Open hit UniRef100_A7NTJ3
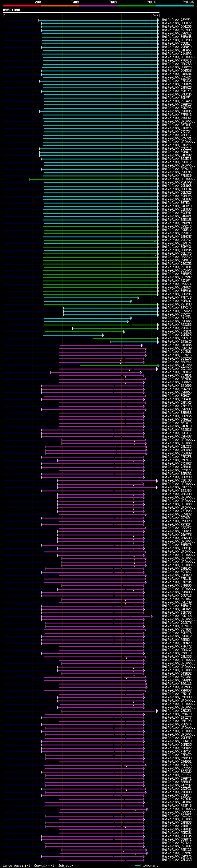197x868 pixels. [x=176, y=297]
